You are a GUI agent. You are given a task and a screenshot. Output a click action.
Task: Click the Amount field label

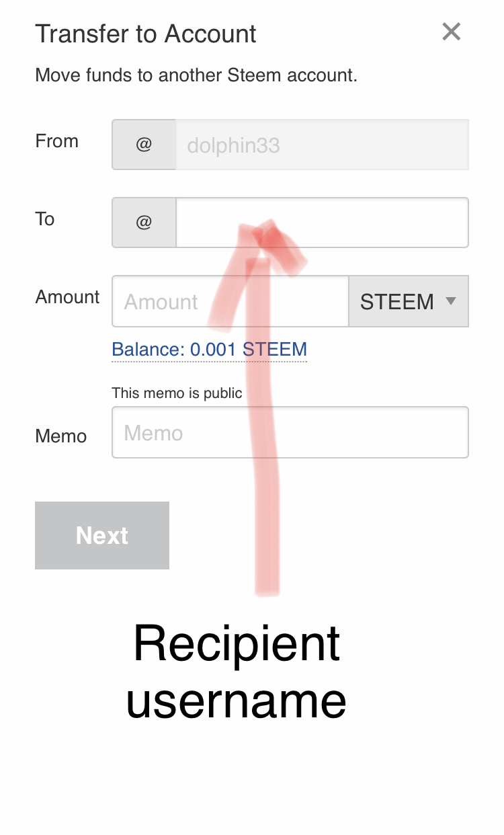[67, 297]
